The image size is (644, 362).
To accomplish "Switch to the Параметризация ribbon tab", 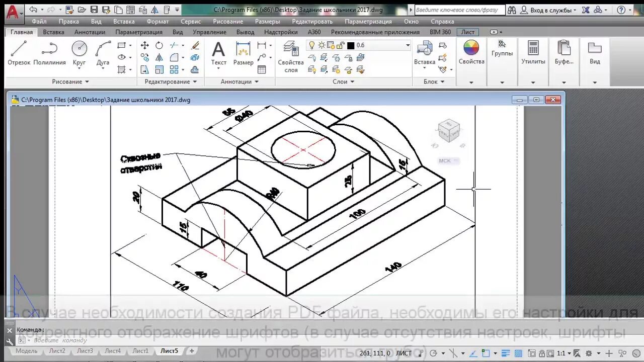I will 139,32.
